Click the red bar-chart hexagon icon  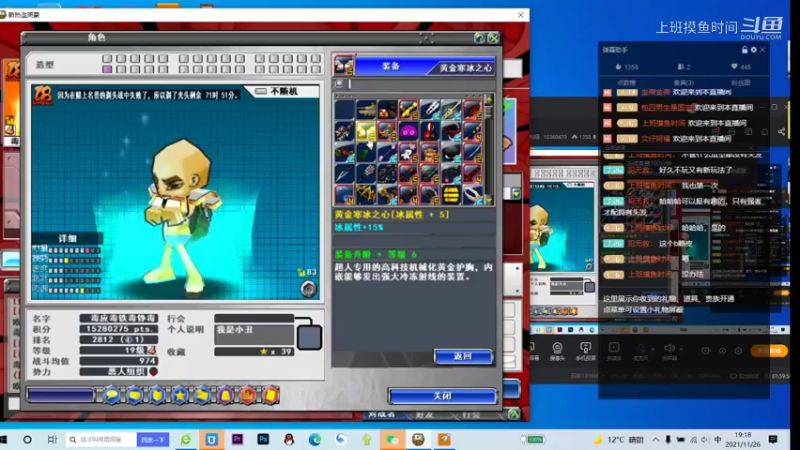pos(248,395)
